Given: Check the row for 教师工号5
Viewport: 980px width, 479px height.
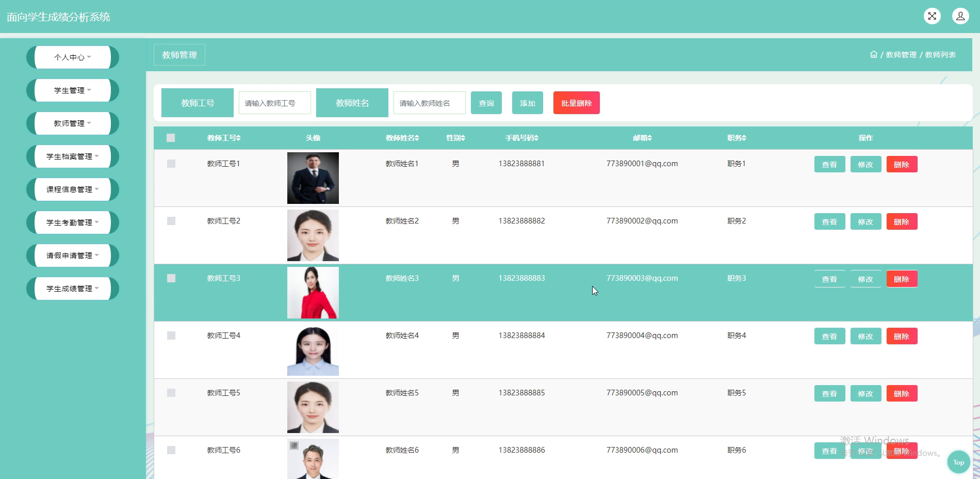Looking at the screenshot, I should (x=171, y=393).
